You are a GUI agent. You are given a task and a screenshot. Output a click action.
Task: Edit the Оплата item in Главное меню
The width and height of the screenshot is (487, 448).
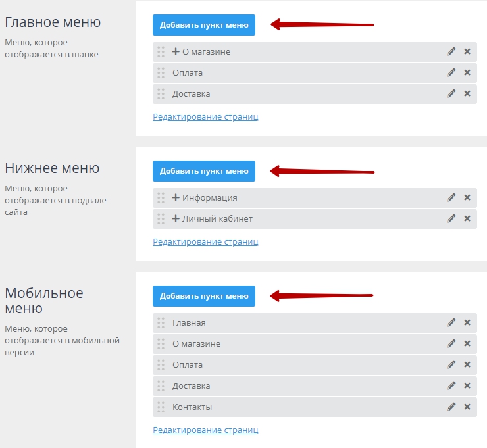pyautogui.click(x=451, y=72)
